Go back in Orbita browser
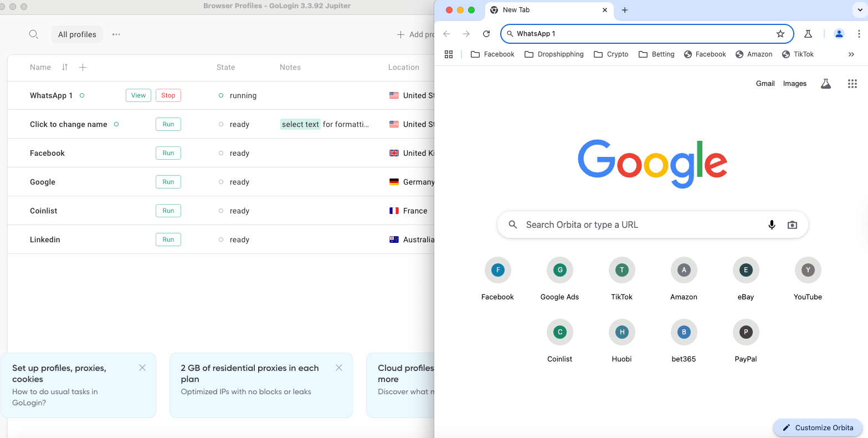The image size is (868, 438). coord(446,34)
